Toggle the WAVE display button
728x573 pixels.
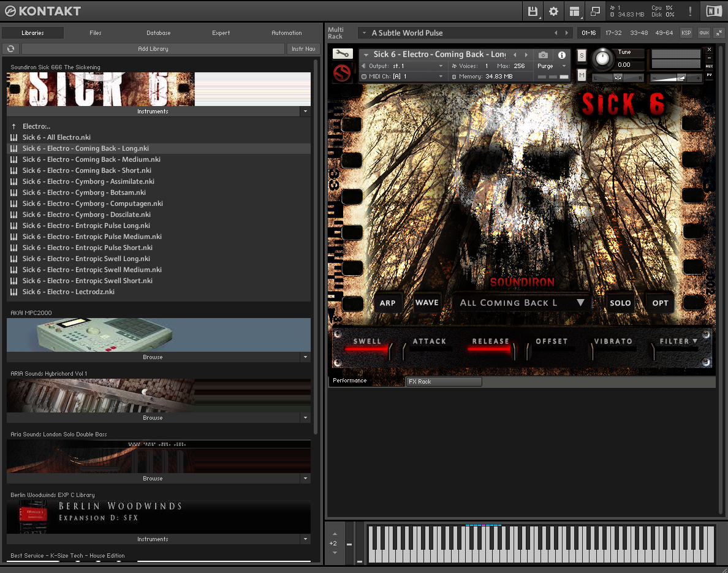pos(427,303)
